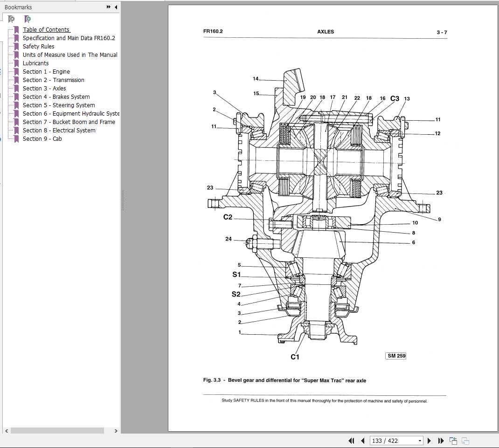Select Section 6 - Equipment Hydraulic System bookmark
The image size is (499, 448).
(x=71, y=114)
